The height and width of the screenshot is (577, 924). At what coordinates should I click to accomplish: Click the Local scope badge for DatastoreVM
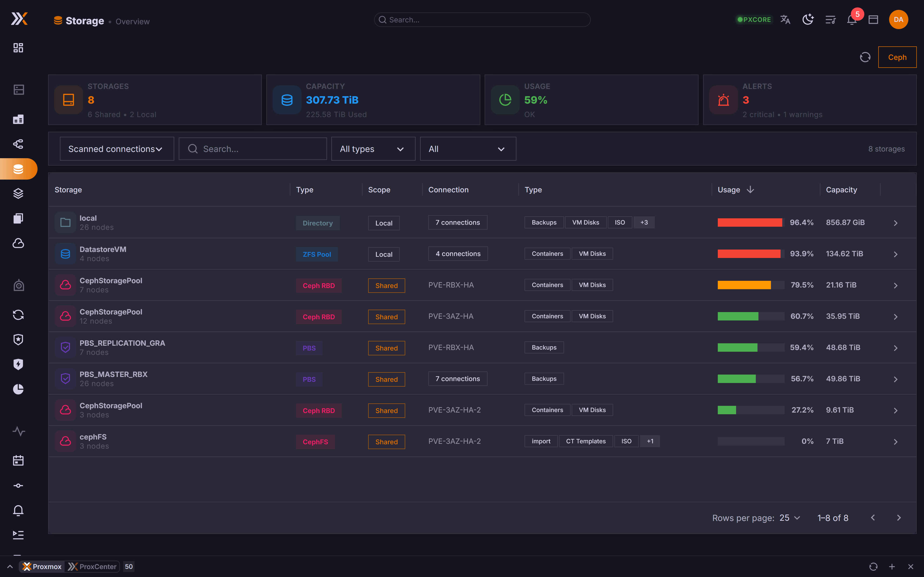383,254
